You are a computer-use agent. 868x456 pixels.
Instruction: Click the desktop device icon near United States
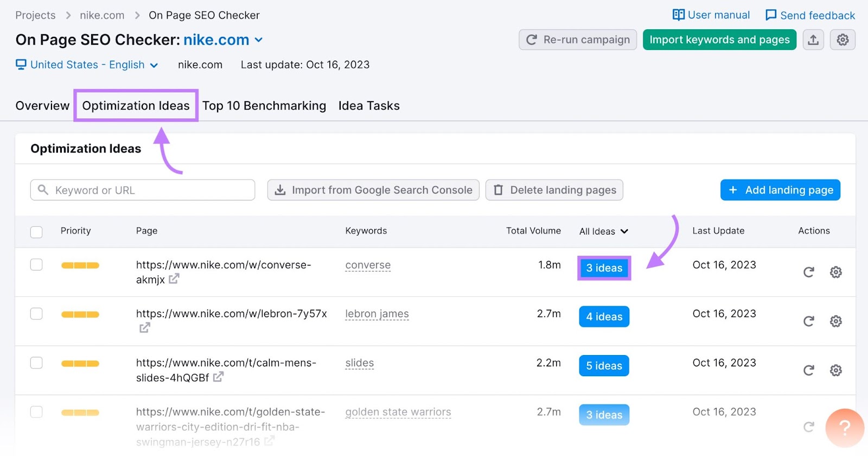(21, 65)
